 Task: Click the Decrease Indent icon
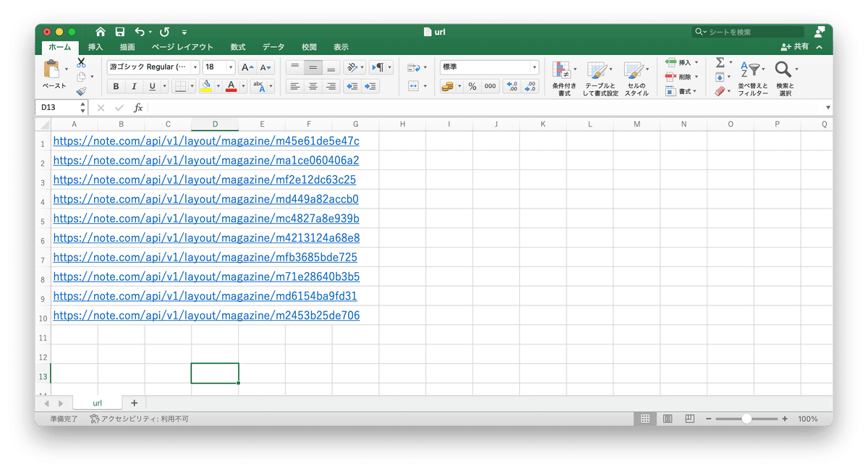pos(352,86)
